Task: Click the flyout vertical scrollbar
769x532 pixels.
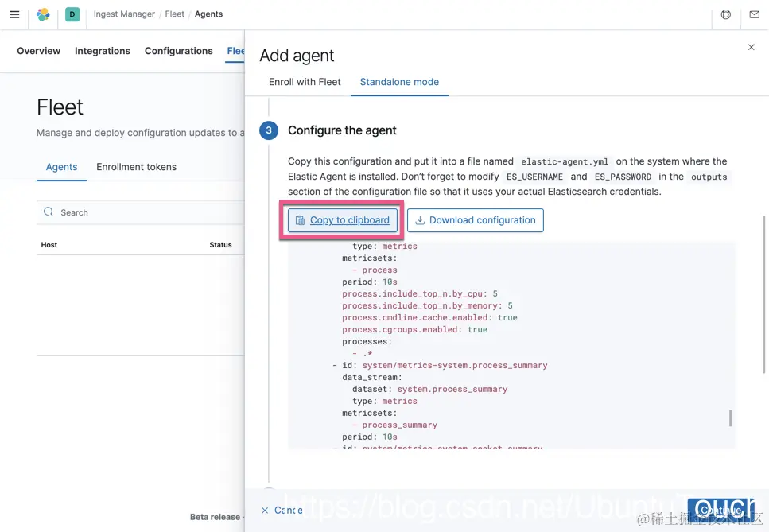Action: click(763, 294)
